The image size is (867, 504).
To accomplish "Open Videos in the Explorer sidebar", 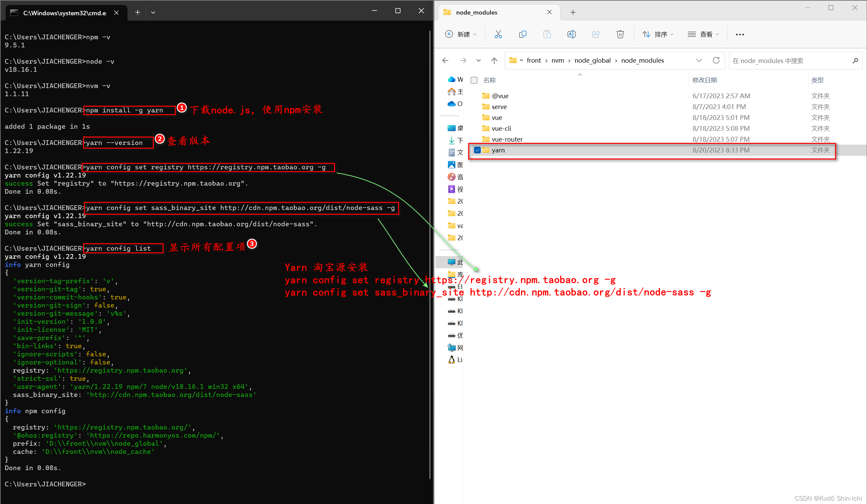I will (x=455, y=189).
